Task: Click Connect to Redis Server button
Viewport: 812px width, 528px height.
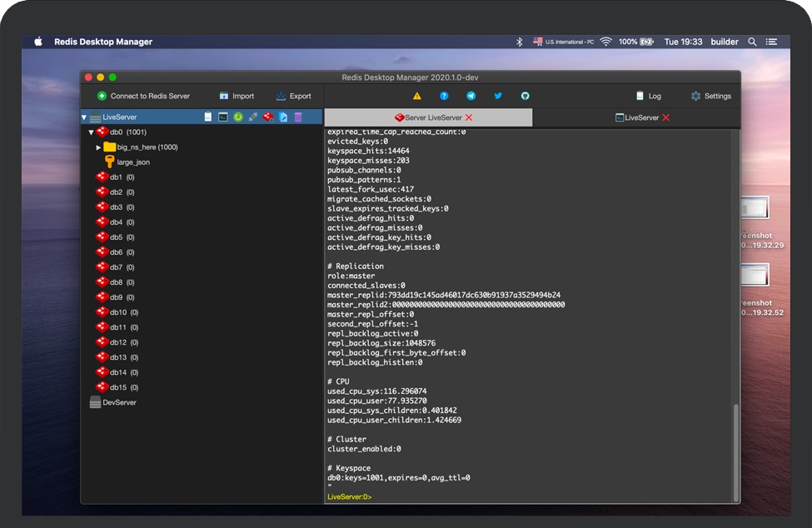Action: pos(143,96)
